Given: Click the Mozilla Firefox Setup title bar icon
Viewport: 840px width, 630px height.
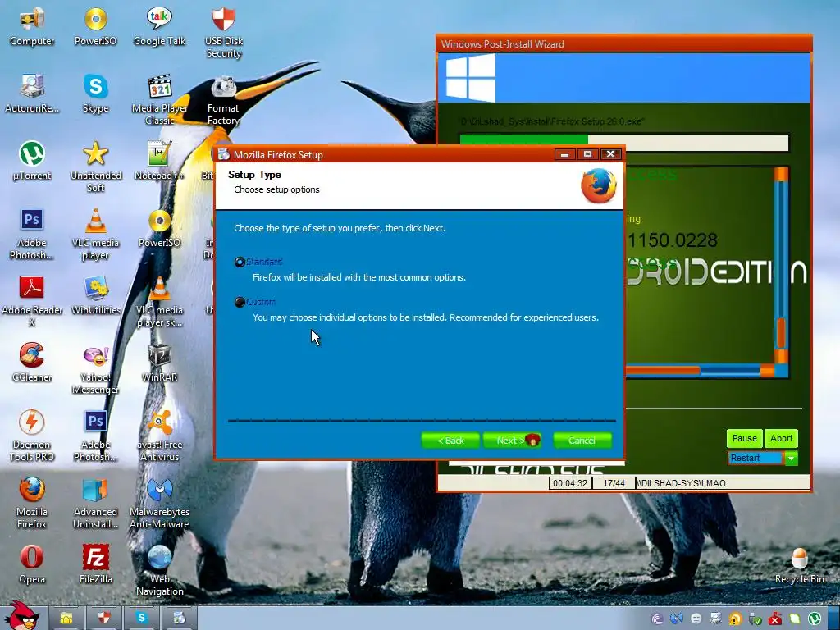Looking at the screenshot, I should 224,155.
